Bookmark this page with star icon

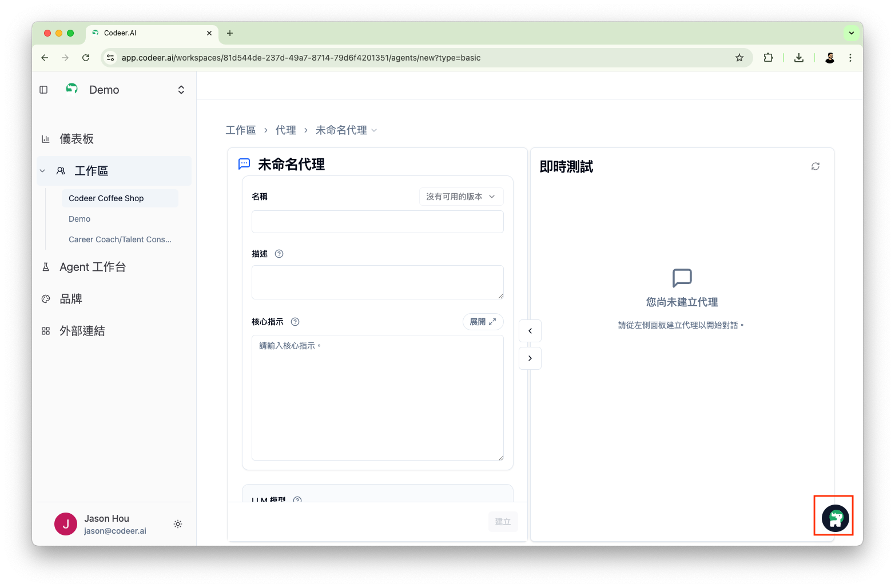click(x=739, y=58)
